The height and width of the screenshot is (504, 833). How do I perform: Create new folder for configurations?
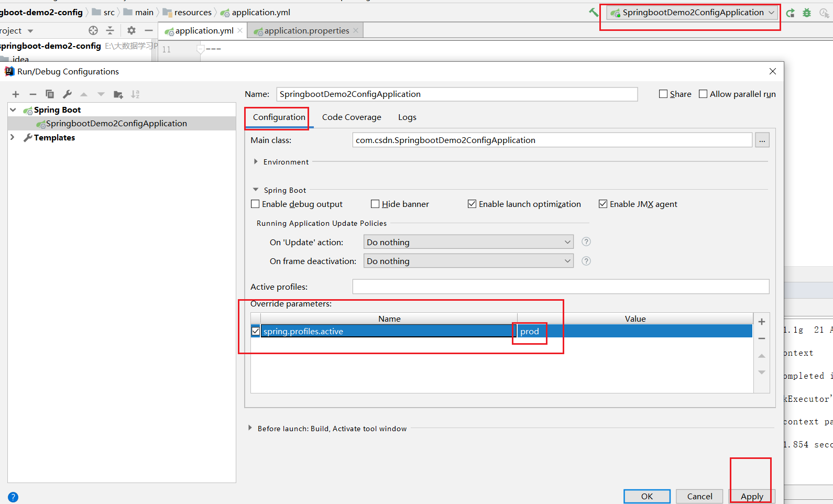[118, 94]
